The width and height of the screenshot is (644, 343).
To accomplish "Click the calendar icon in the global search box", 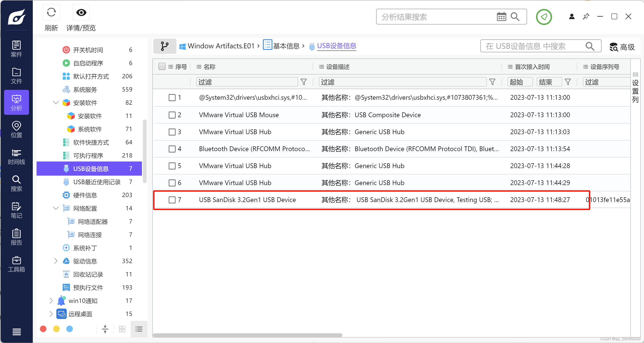I will pyautogui.click(x=501, y=17).
